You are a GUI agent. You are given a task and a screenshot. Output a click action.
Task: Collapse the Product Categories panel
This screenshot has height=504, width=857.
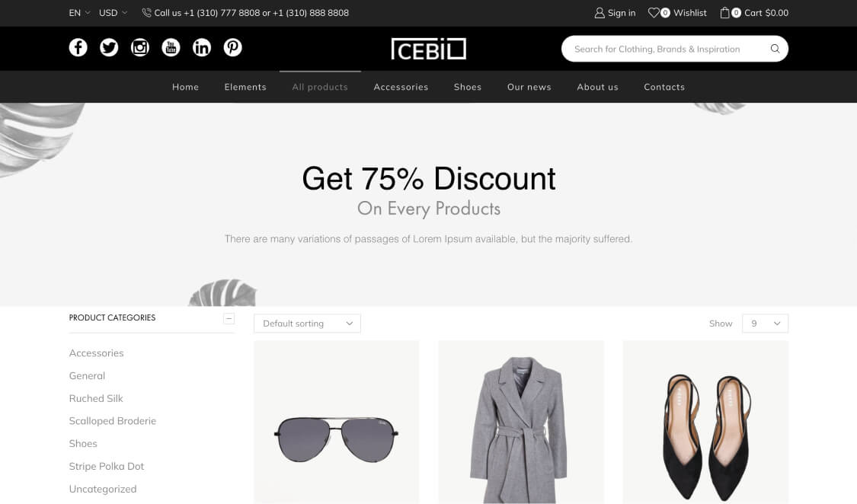click(x=229, y=318)
